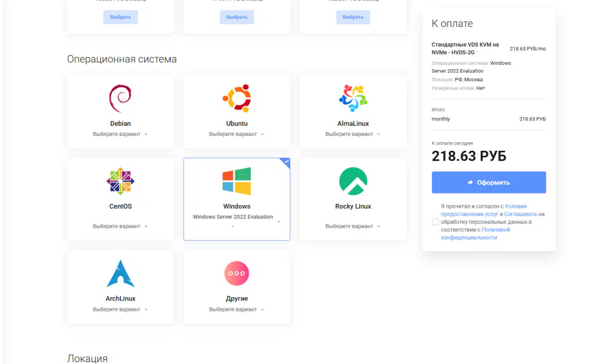Viewport: 615px width, 364px height.
Task: Open CentOS variant dropdown
Action: (x=120, y=226)
